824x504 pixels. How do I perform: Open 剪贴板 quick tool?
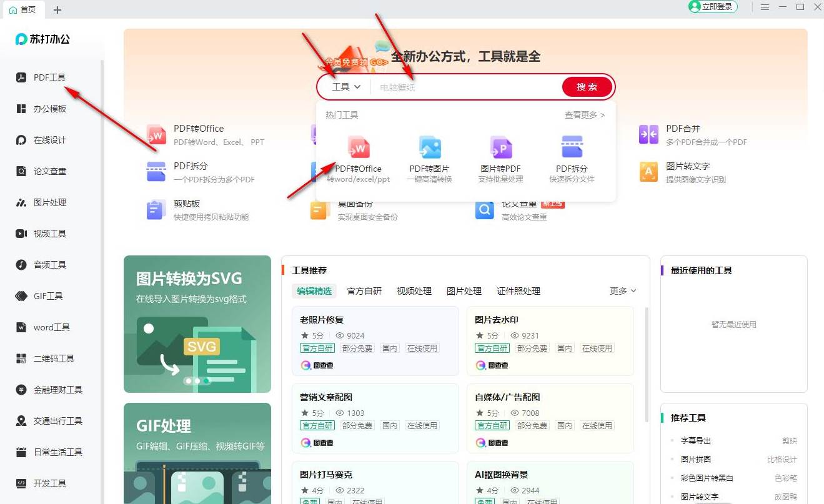(x=197, y=210)
